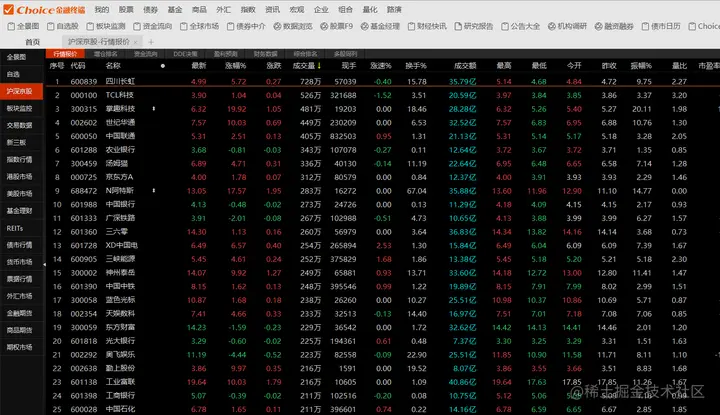
Task: Sort by the 最新 column header
Action: 199,66
